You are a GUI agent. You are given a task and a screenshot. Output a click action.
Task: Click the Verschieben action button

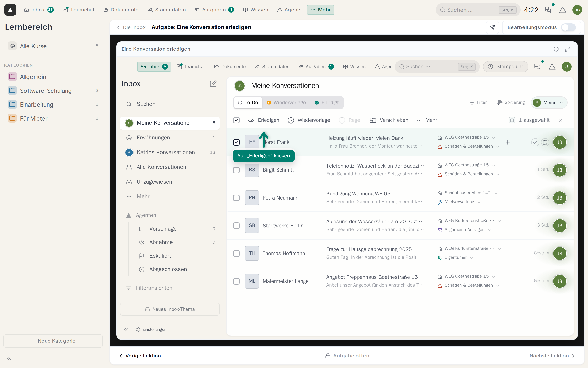pyautogui.click(x=389, y=120)
